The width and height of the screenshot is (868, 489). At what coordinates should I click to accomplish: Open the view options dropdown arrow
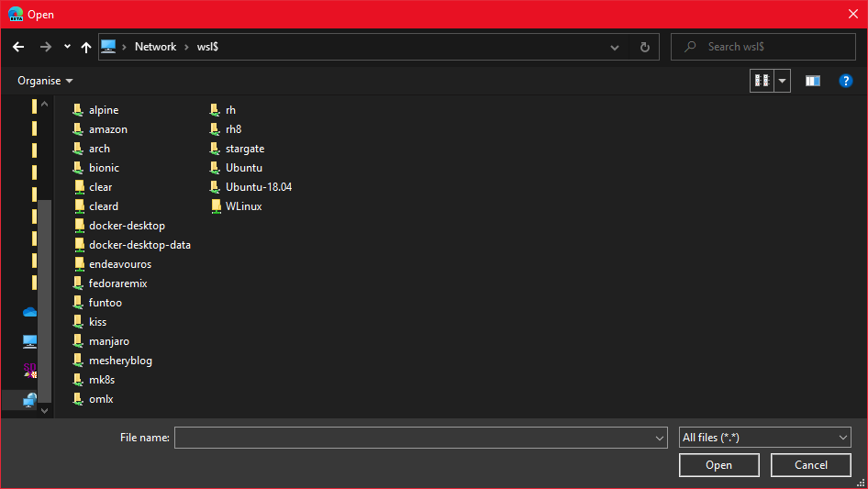point(782,81)
